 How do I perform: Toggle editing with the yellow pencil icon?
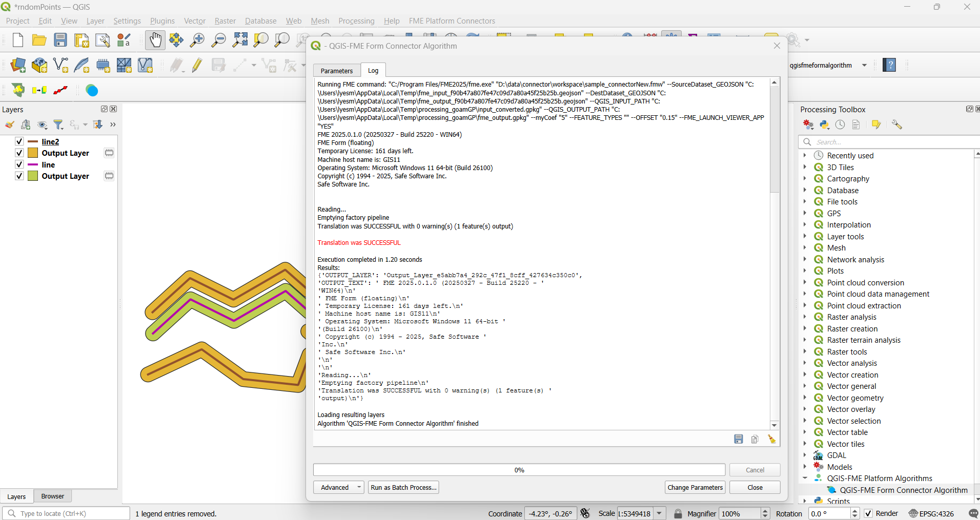(x=197, y=65)
